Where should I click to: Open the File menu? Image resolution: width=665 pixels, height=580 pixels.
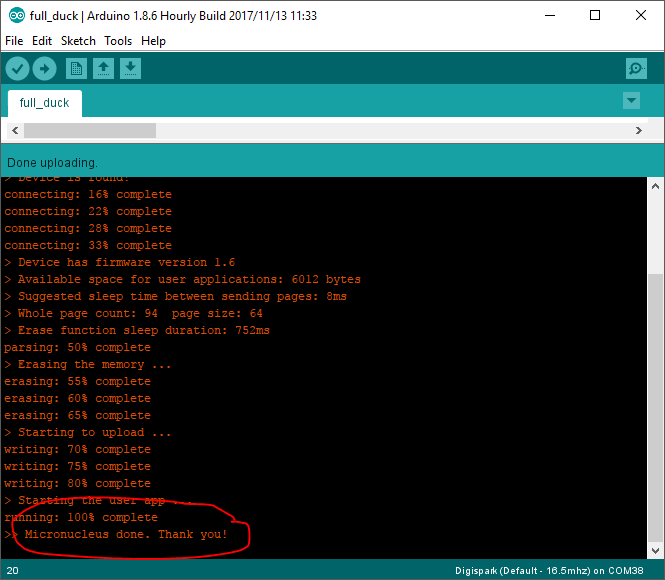click(14, 41)
